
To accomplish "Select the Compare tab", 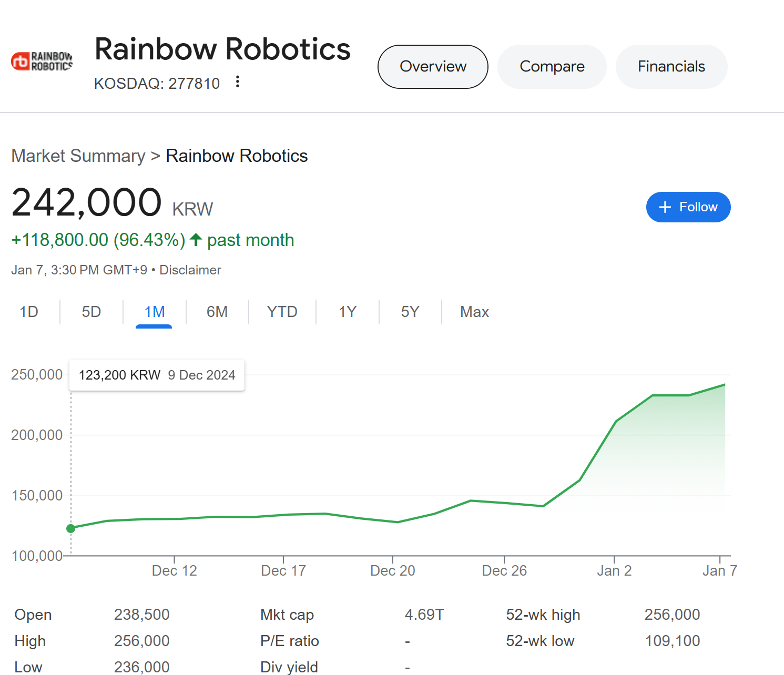I will pos(552,67).
